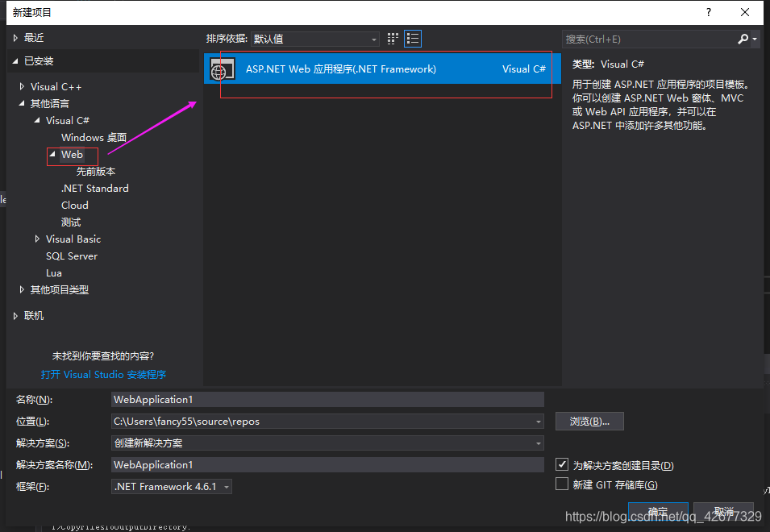Expand the 其他项目类型 node

(x=22, y=289)
